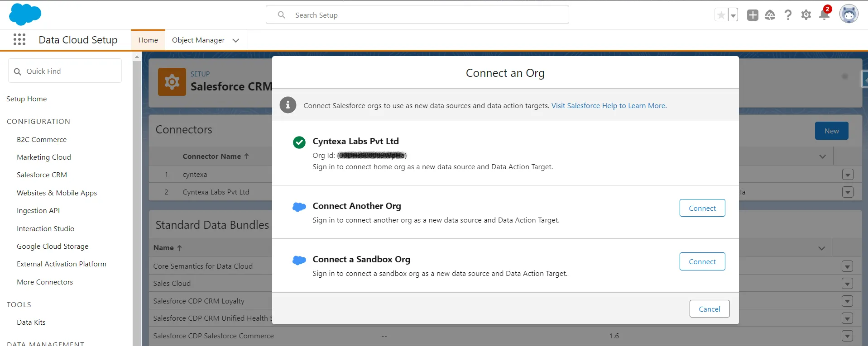This screenshot has height=346, width=868.
Task: Switch to the Home tab
Action: pos(148,40)
